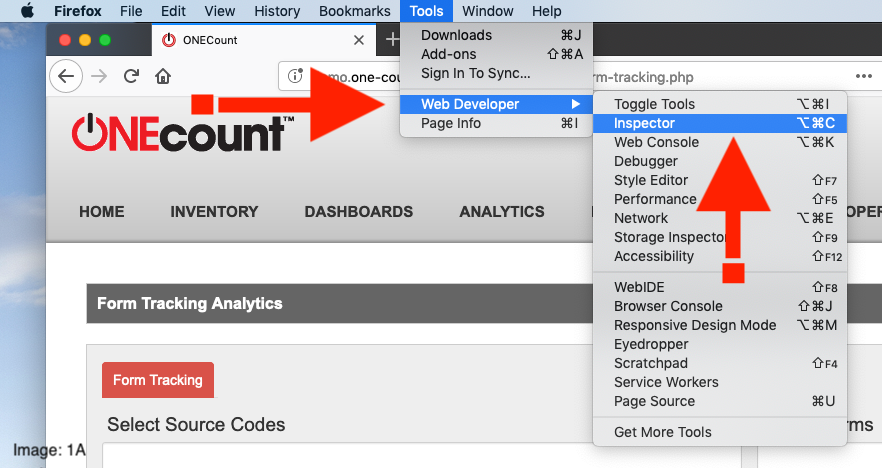Open the Browser Console
Screen dimensions: 882x468
point(720,307)
